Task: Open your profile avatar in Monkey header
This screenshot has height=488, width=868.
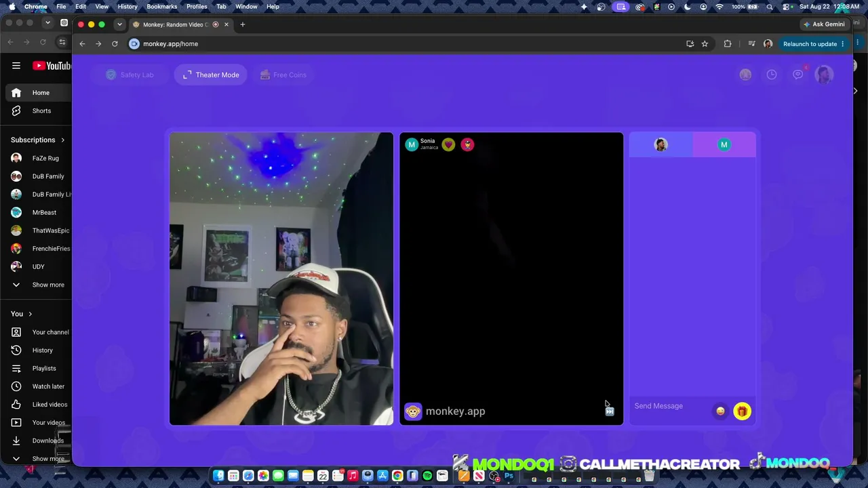Action: 824,75
